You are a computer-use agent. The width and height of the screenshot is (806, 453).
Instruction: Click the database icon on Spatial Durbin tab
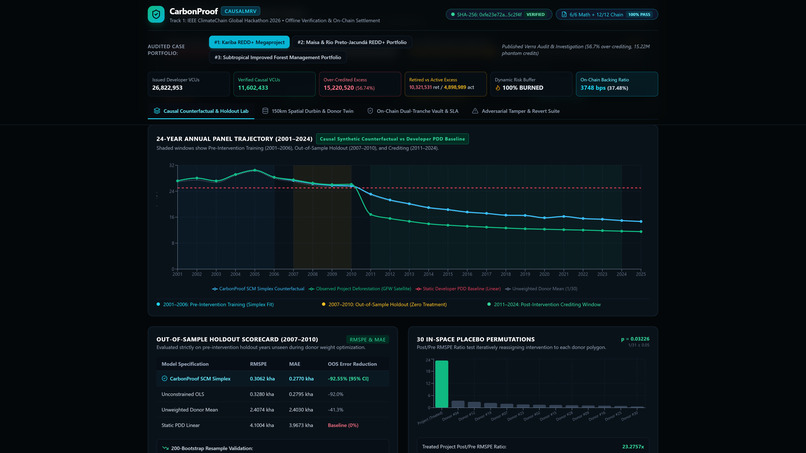coord(265,111)
